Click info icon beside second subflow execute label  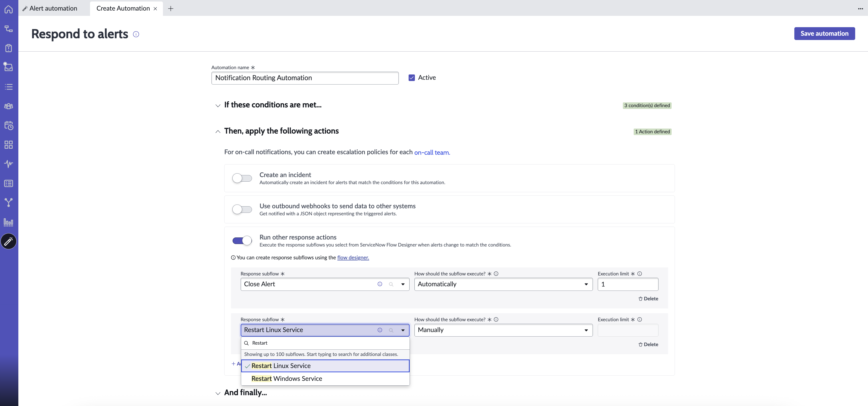click(x=496, y=319)
